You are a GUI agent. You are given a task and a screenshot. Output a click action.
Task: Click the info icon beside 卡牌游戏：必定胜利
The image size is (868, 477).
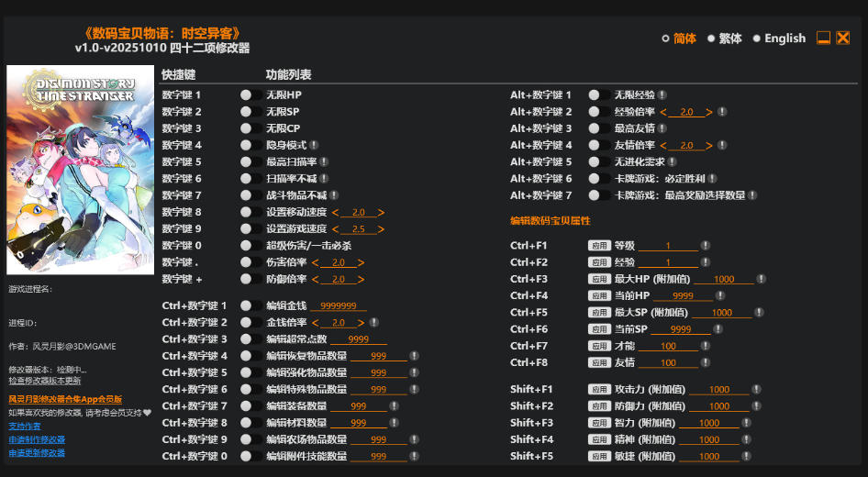pos(712,178)
